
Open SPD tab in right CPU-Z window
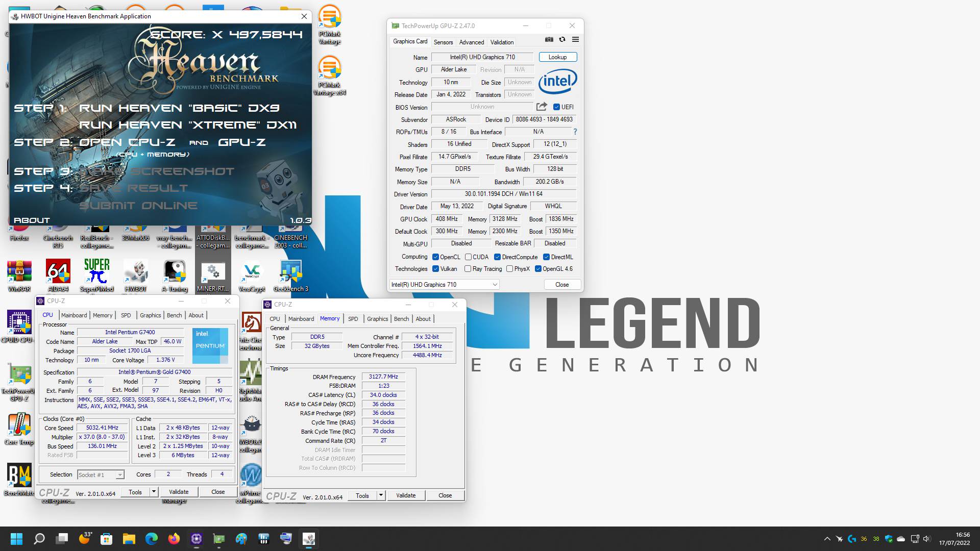353,319
